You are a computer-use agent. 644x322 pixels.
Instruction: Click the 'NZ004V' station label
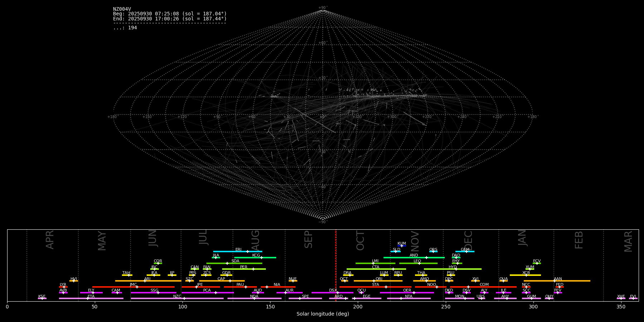[122, 9]
